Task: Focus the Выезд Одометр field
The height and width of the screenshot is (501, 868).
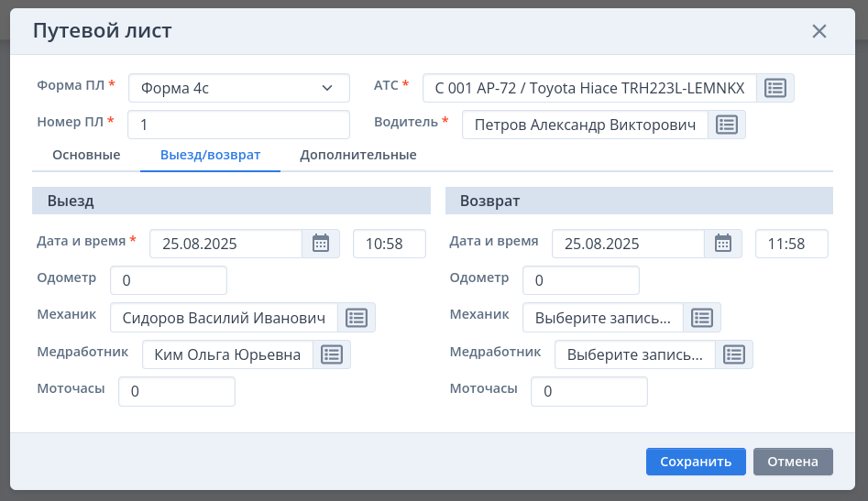Action: point(169,280)
